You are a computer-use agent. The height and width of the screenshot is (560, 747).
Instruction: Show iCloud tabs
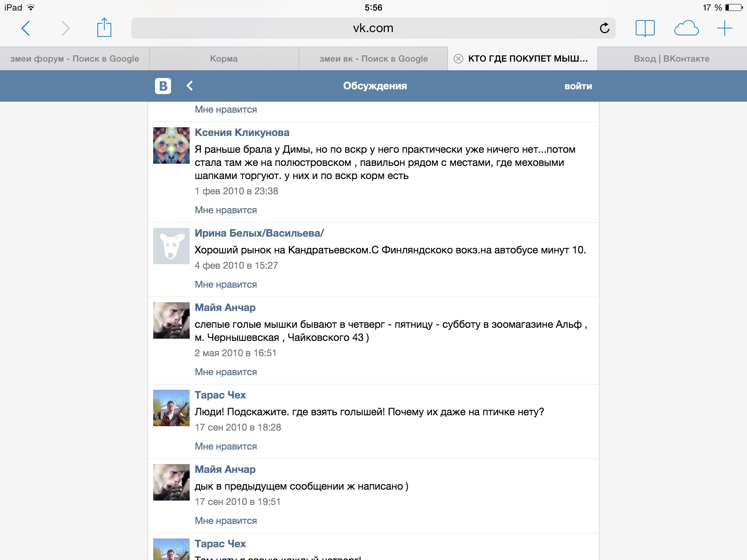[686, 28]
